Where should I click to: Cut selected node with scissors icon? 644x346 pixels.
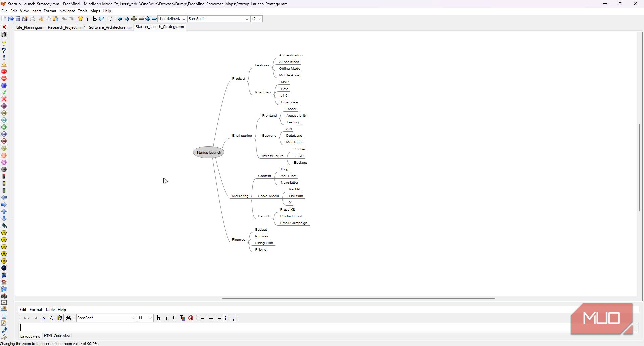pyautogui.click(x=41, y=19)
